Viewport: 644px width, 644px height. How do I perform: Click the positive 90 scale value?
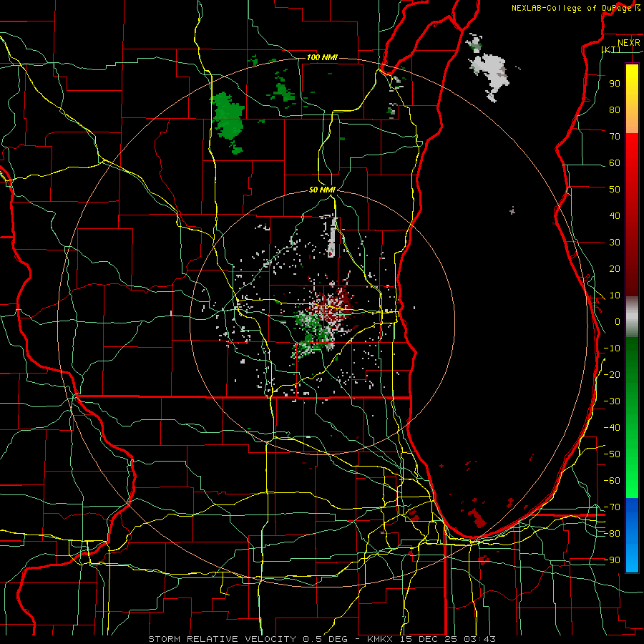pyautogui.click(x=615, y=84)
